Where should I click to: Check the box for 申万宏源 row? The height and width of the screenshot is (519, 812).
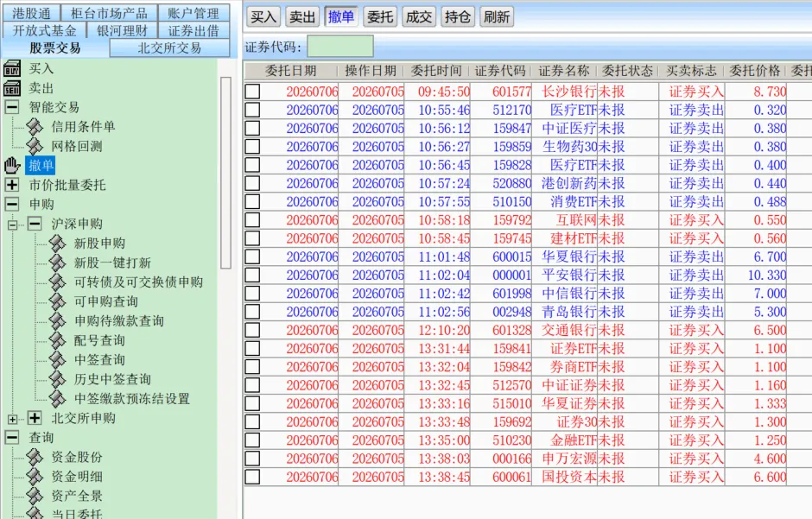pyautogui.click(x=253, y=459)
